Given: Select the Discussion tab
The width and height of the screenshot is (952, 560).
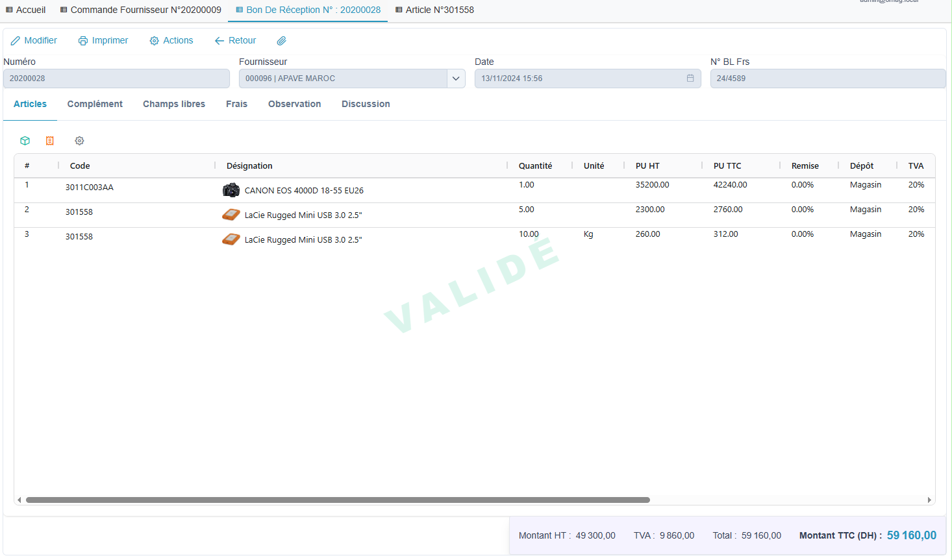Looking at the screenshot, I should 366,104.
